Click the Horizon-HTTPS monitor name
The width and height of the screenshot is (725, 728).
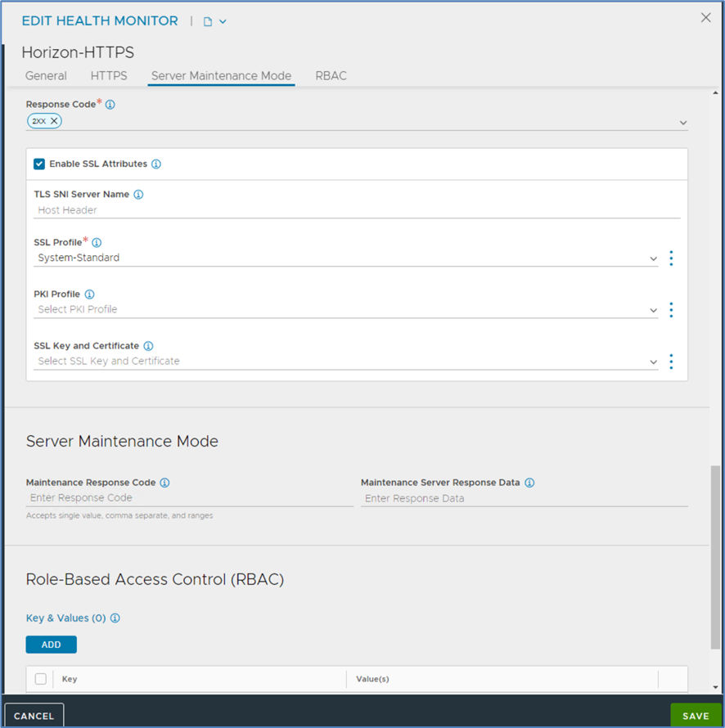pos(78,52)
